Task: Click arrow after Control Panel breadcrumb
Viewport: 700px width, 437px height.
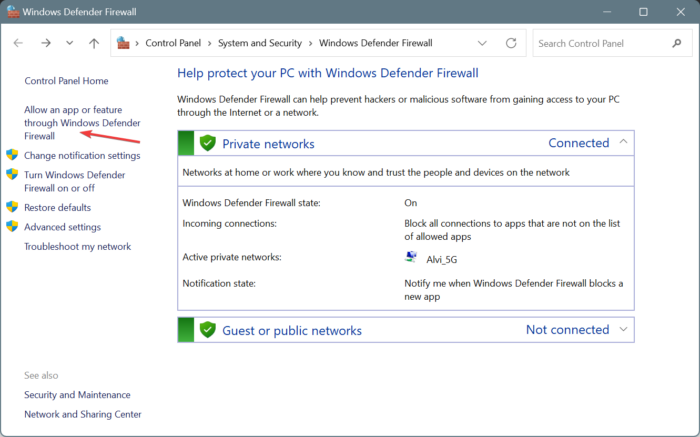Action: click(209, 43)
